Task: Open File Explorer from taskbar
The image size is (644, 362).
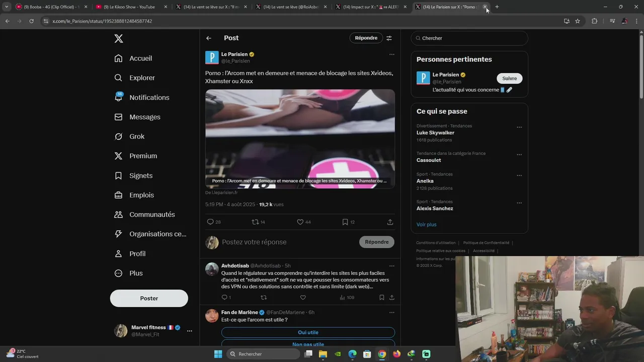Action: click(x=323, y=354)
